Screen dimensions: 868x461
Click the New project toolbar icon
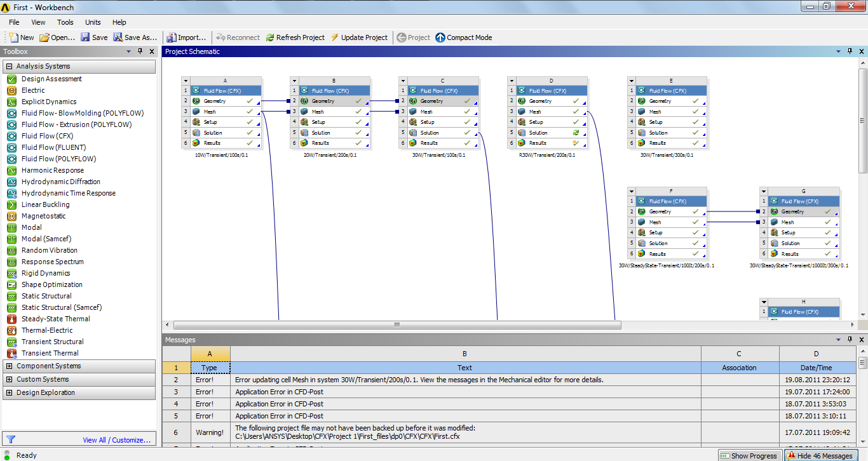pos(13,37)
